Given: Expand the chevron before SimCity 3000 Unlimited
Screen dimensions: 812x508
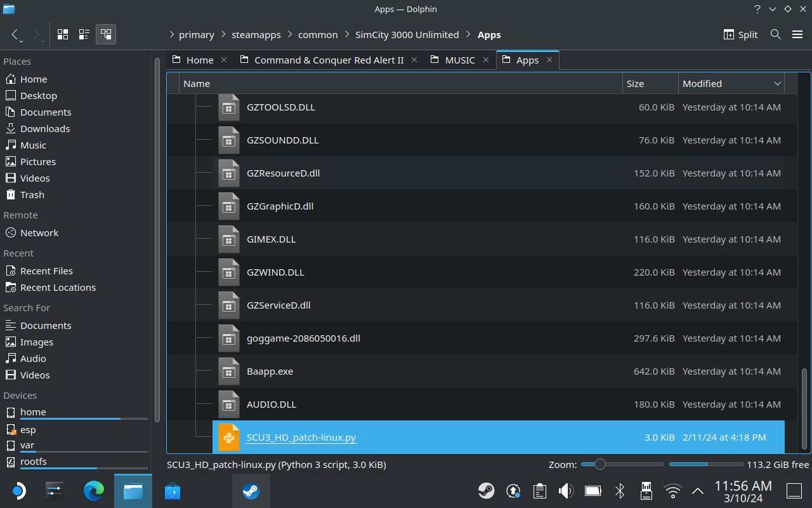Looking at the screenshot, I should (x=347, y=34).
